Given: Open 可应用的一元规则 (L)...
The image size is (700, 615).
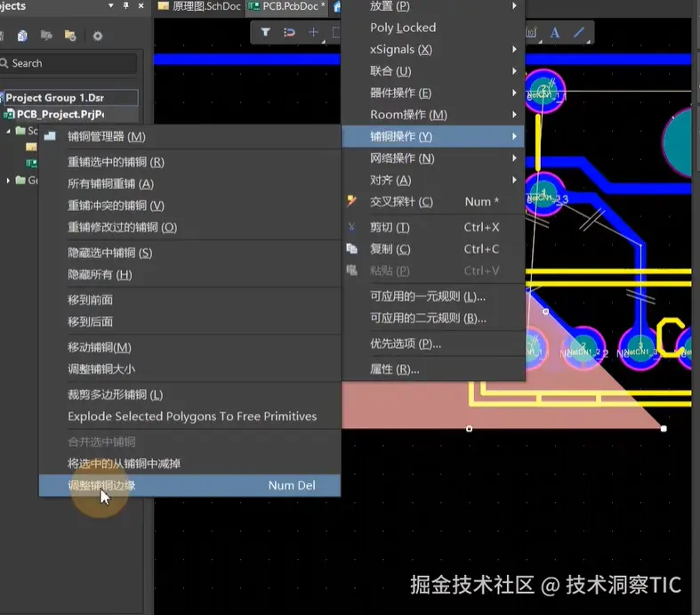Looking at the screenshot, I should 433,296.
